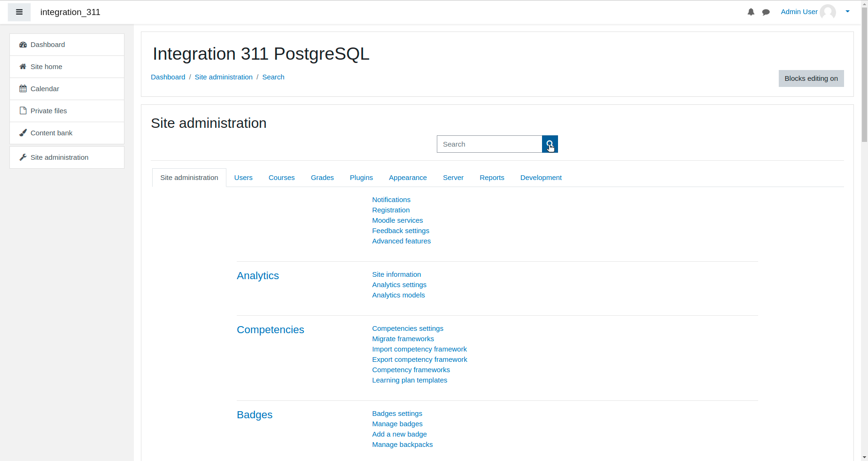The width and height of the screenshot is (868, 461).
Task: Open Site home in the side navigation
Action: [67, 67]
